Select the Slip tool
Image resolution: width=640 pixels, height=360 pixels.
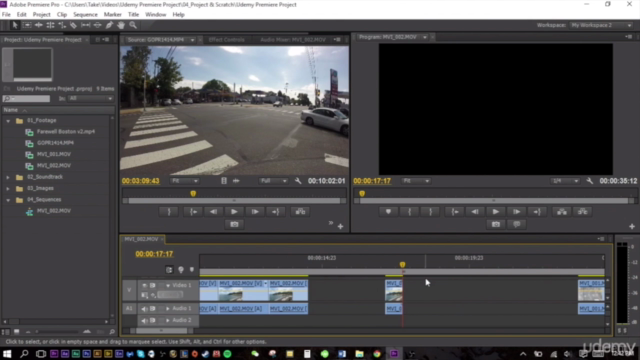(x=85, y=25)
